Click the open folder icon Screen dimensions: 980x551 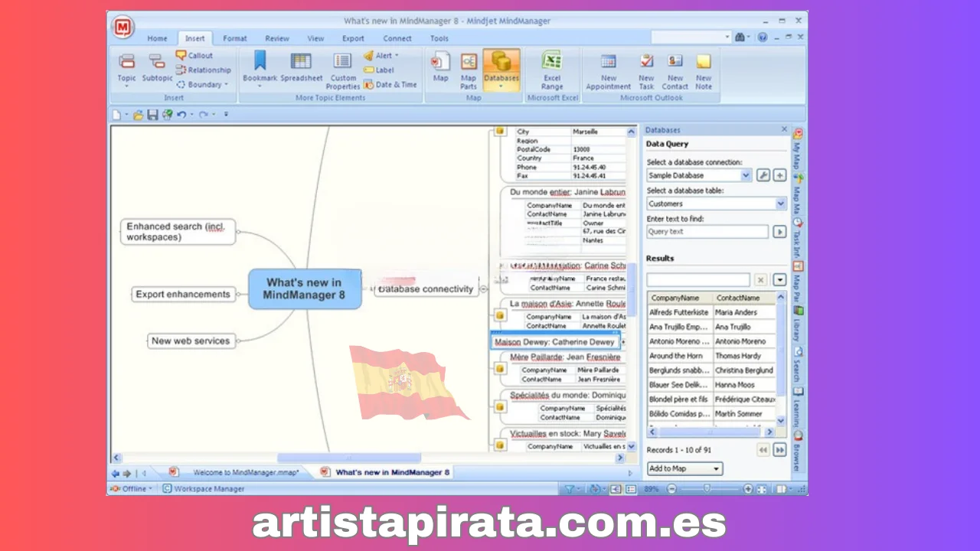[x=138, y=115]
